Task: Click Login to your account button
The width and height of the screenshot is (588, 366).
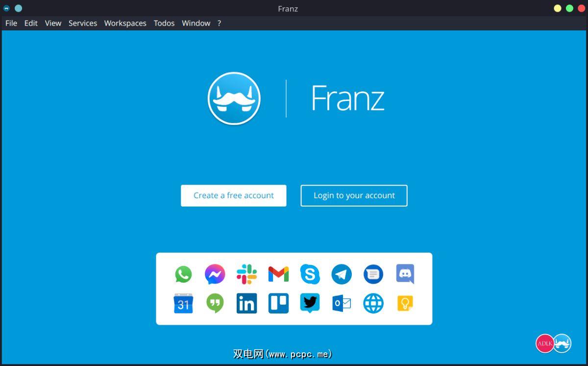Action: click(x=354, y=195)
